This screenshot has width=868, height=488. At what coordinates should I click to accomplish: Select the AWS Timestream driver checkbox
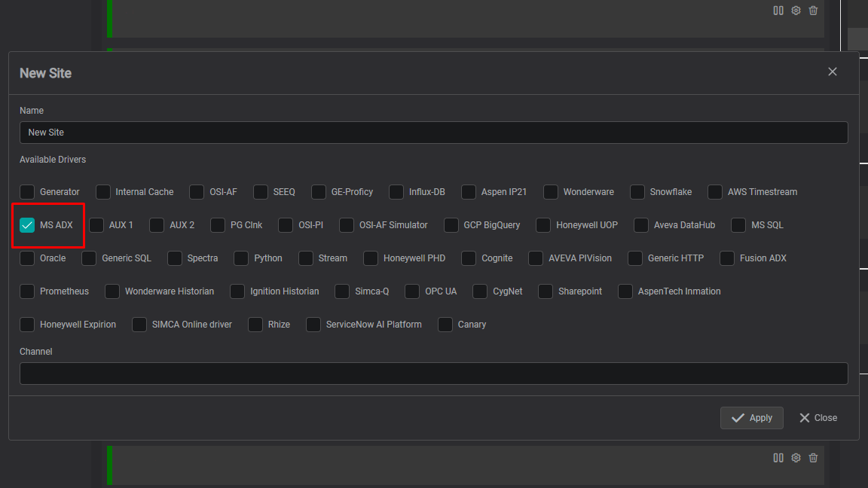point(715,192)
